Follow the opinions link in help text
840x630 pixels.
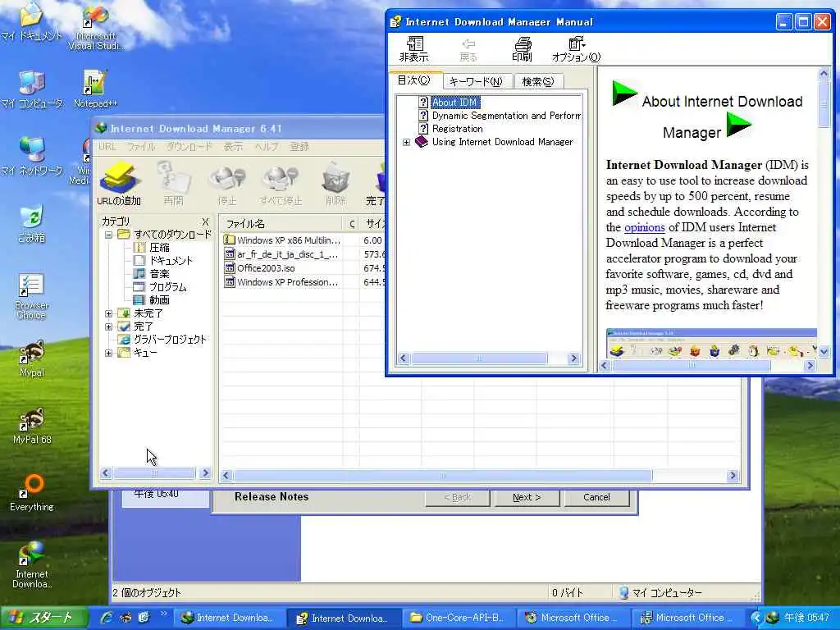[645, 227]
